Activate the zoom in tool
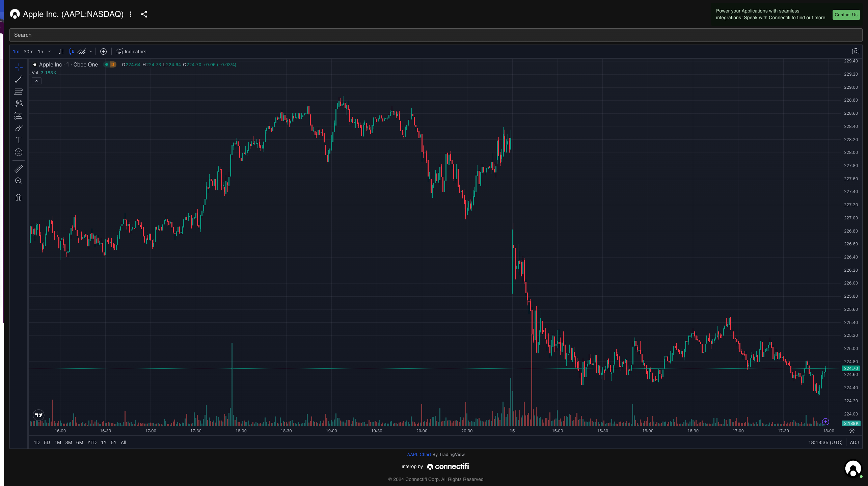Screen dimensions: 868x486 (19, 181)
